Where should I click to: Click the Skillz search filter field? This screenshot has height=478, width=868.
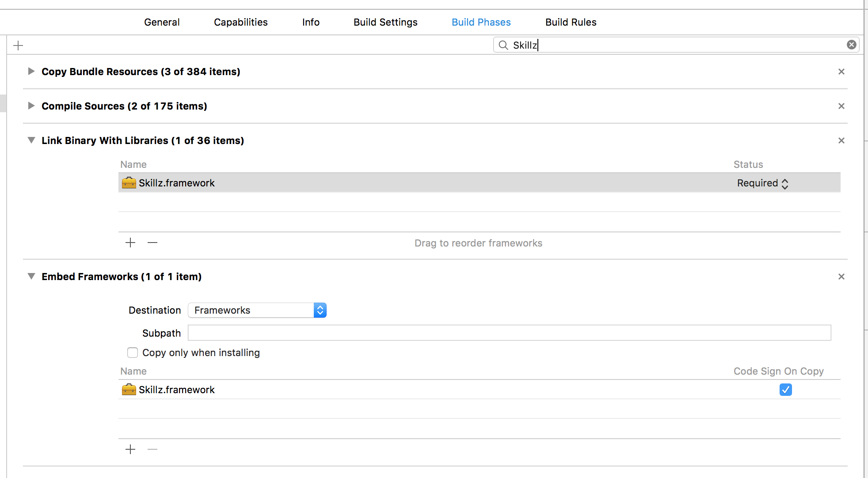click(676, 45)
